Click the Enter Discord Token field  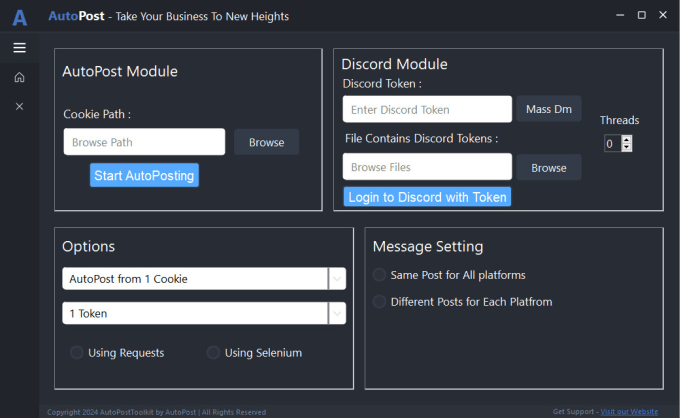[x=427, y=109]
